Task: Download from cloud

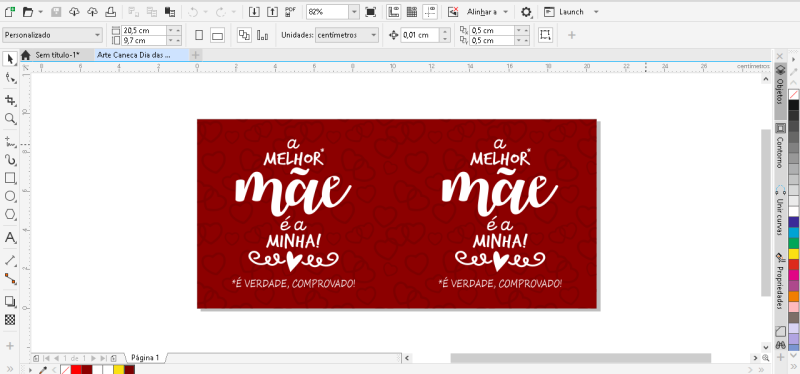Action: 74,11
